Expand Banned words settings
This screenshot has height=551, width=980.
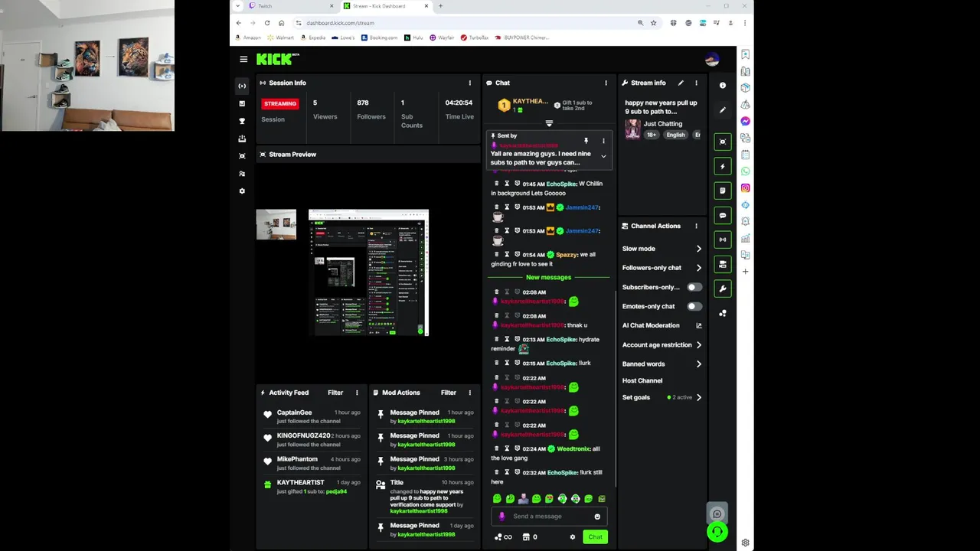[698, 364]
